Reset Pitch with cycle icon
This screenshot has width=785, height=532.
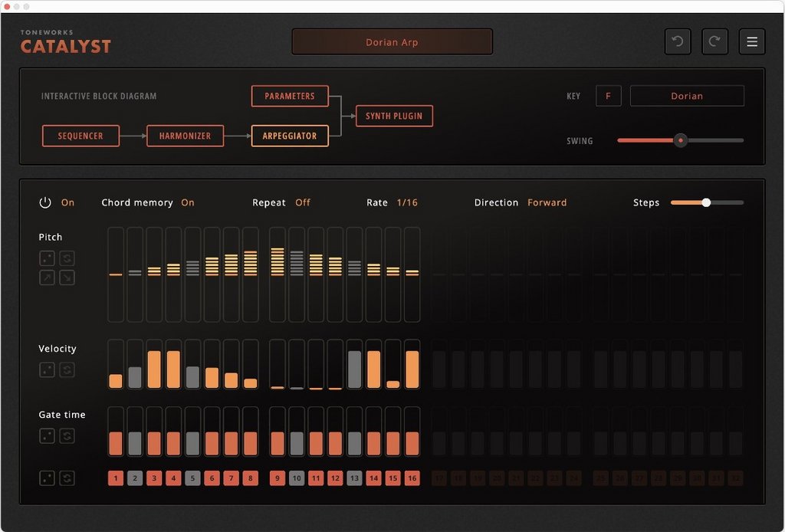pos(67,258)
